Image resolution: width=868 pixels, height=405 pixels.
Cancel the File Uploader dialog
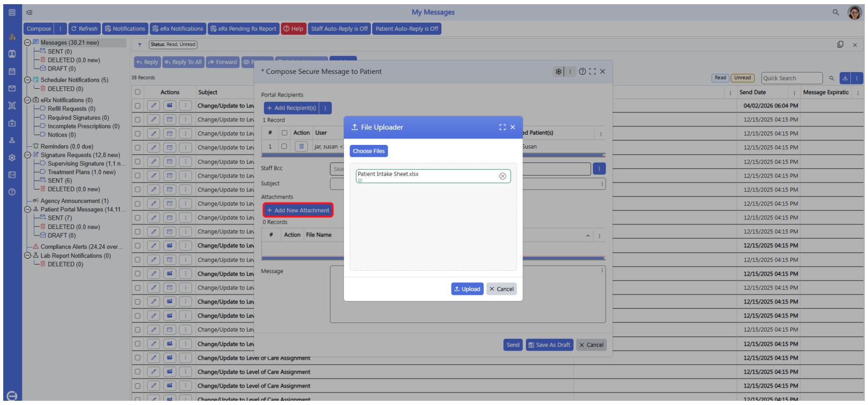(501, 289)
